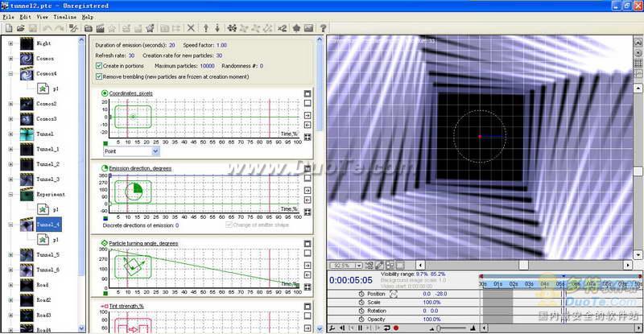The width and height of the screenshot is (644, 334).
Task: Click the top square box beside Coordinates graph
Action: click(x=308, y=93)
